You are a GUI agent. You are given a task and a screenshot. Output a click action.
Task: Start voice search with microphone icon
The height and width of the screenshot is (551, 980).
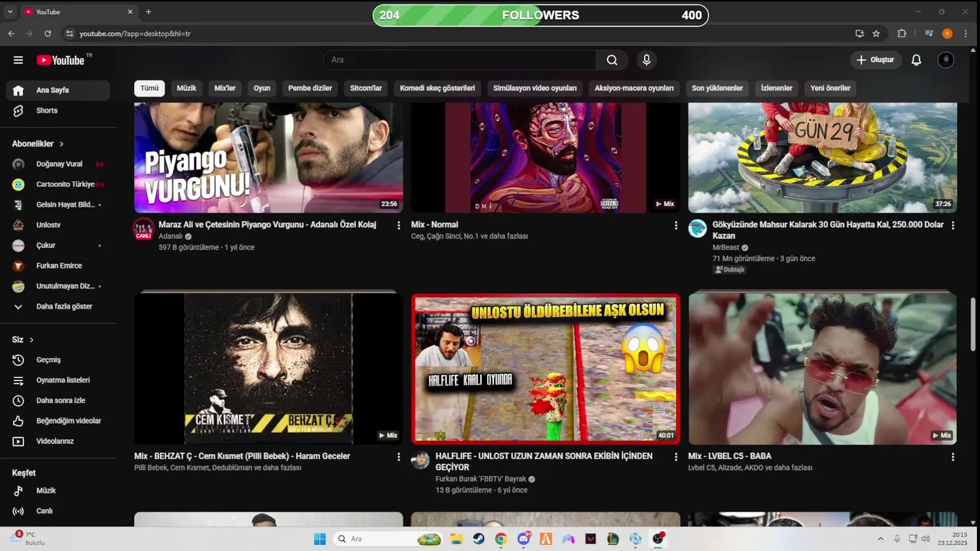pos(646,60)
